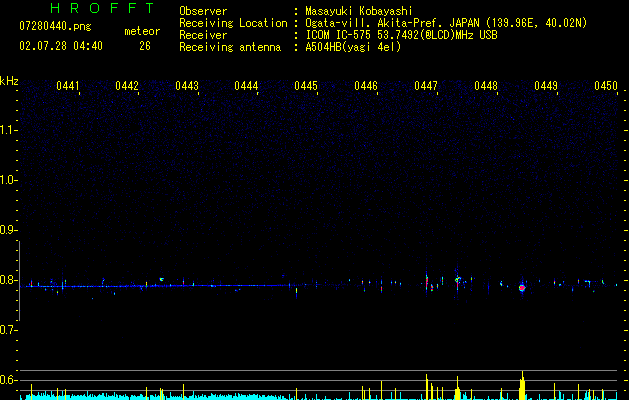Click the 0448 time axis marker

click(486, 85)
